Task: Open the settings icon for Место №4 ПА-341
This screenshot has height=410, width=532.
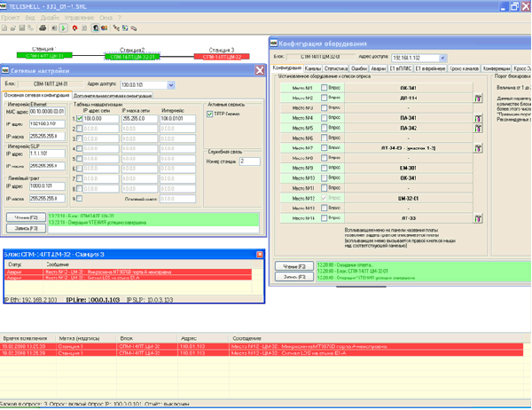Action: point(478,118)
